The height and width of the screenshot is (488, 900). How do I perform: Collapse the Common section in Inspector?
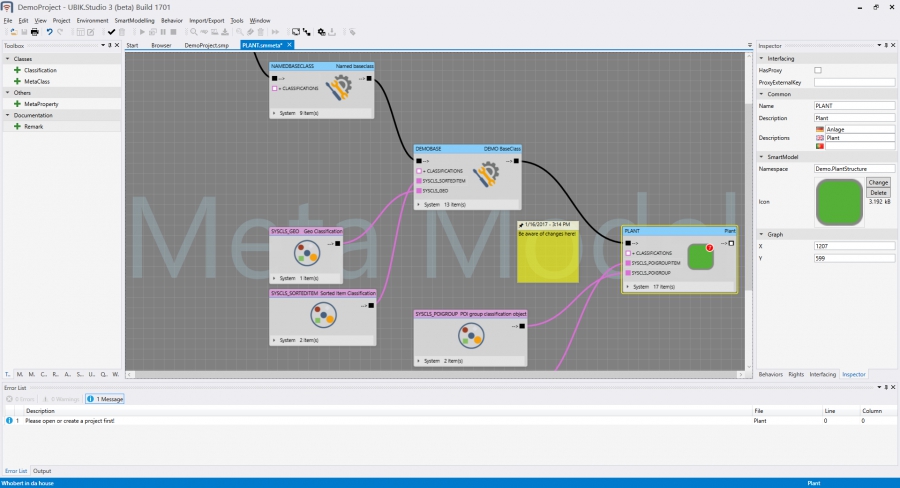pyautogui.click(x=762, y=94)
